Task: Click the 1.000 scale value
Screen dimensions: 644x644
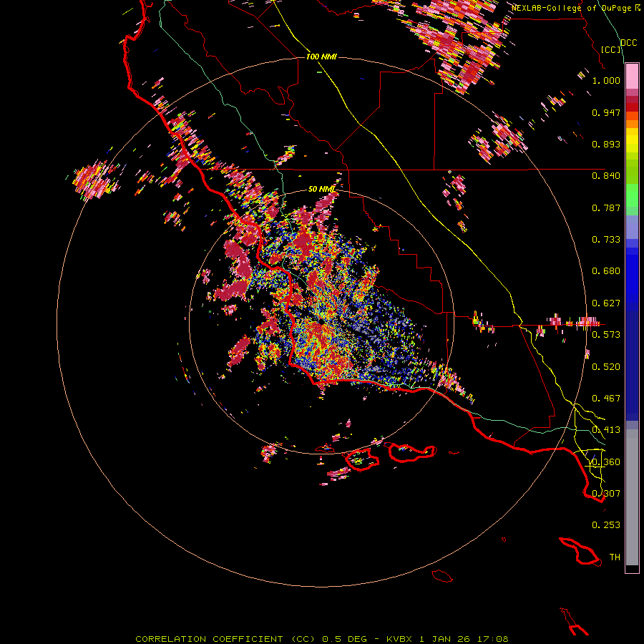Action: pos(606,80)
